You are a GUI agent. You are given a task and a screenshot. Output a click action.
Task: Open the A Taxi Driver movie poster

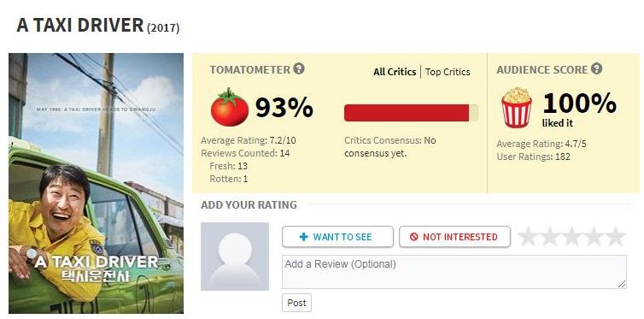[x=97, y=183]
